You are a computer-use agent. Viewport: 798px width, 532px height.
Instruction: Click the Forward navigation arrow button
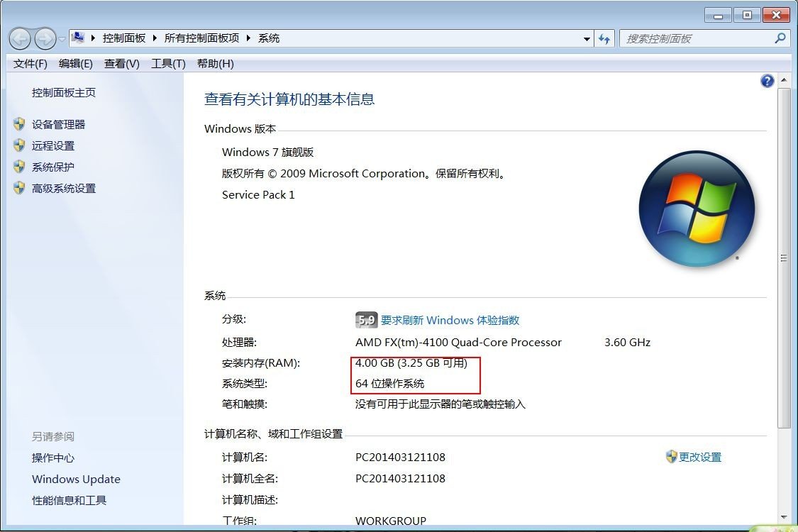coord(45,39)
